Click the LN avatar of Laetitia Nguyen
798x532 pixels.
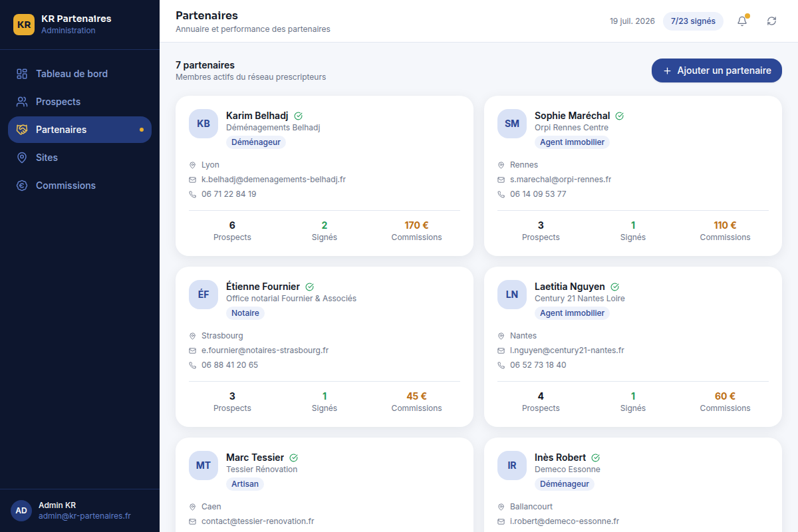coord(512,295)
